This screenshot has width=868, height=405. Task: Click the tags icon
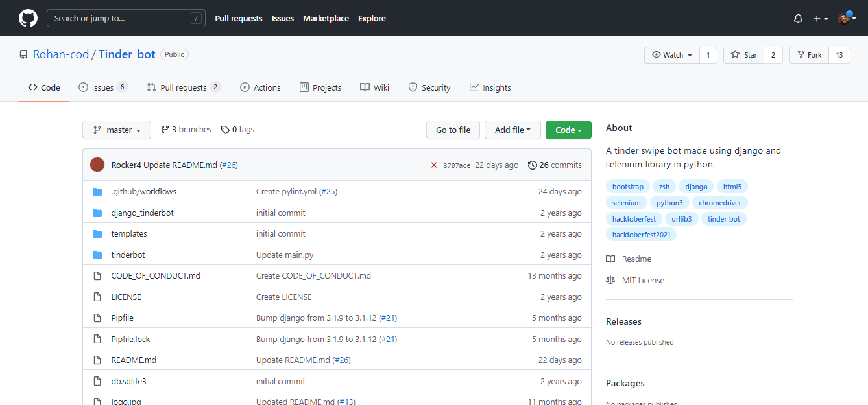click(x=225, y=130)
